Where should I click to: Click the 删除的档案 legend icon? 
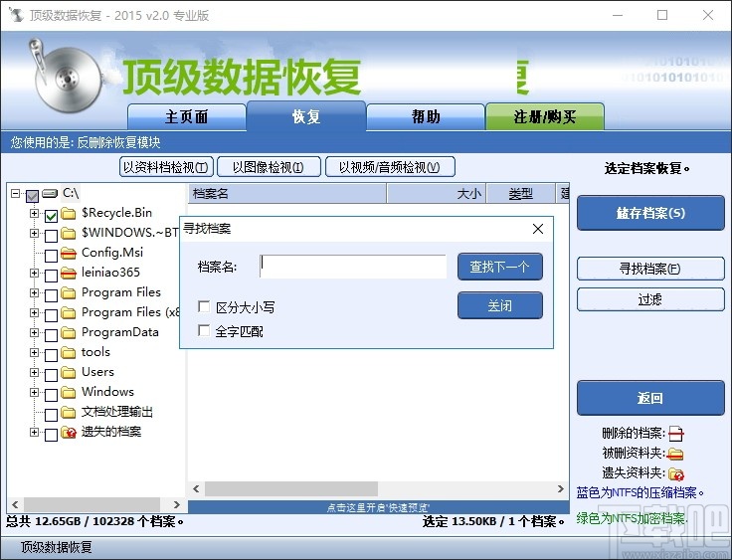(675, 434)
